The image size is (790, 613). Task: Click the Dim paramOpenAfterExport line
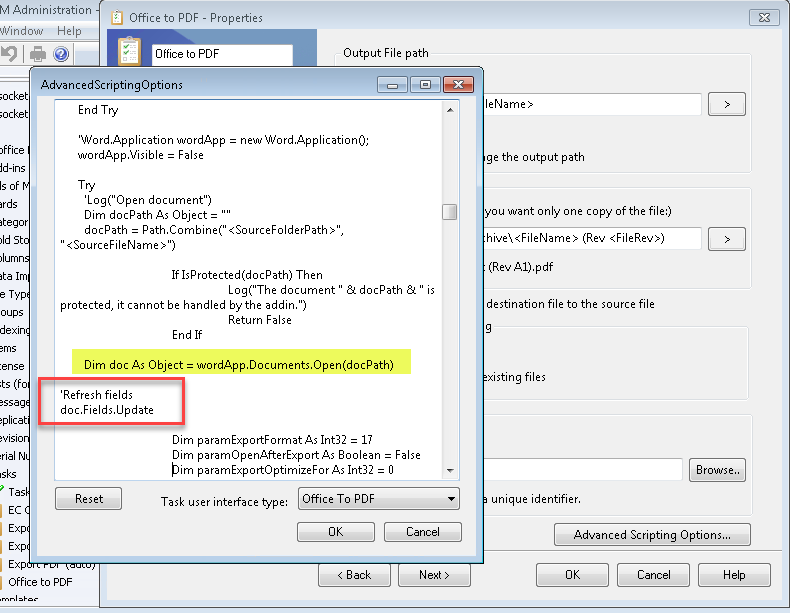[296, 455]
